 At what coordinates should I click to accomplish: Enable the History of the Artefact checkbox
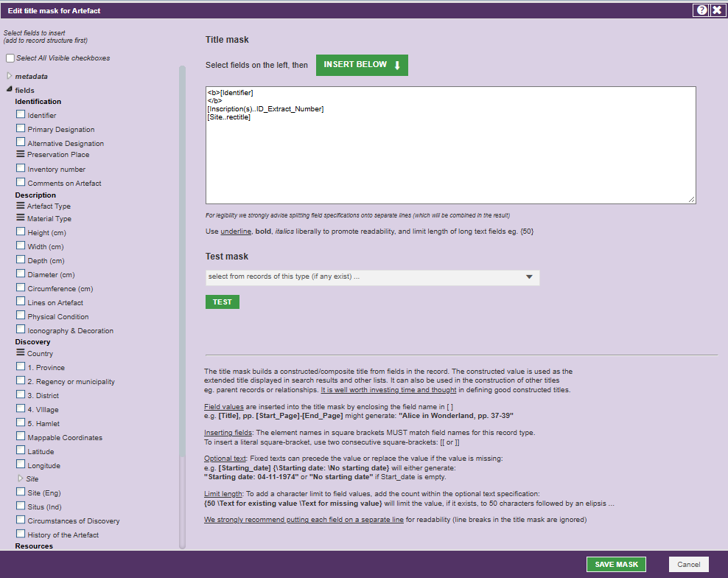pyautogui.click(x=21, y=534)
